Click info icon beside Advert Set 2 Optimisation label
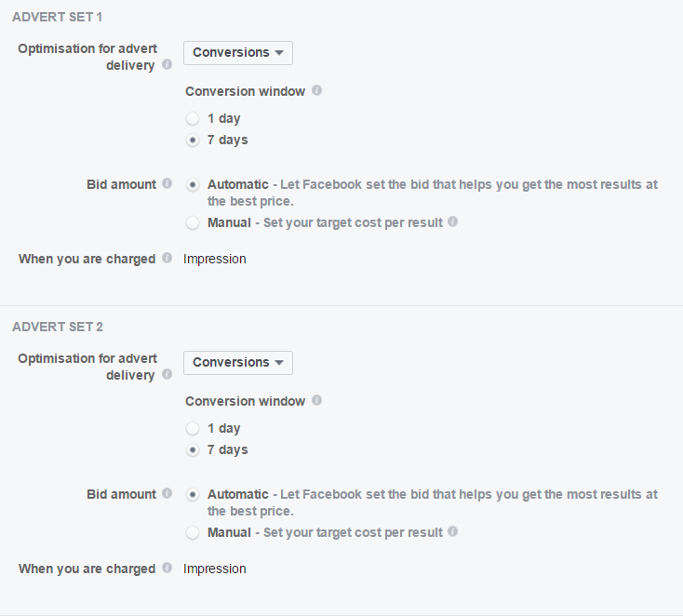 point(167,375)
